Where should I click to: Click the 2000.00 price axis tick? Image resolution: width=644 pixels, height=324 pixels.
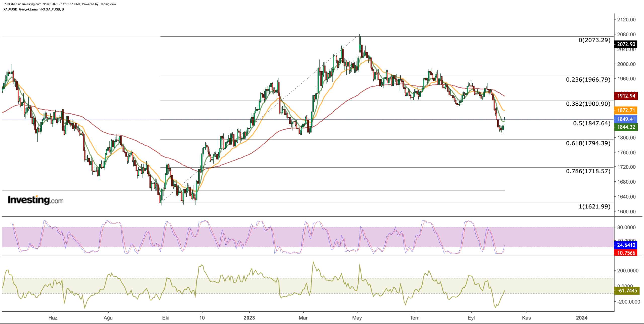(x=626, y=64)
